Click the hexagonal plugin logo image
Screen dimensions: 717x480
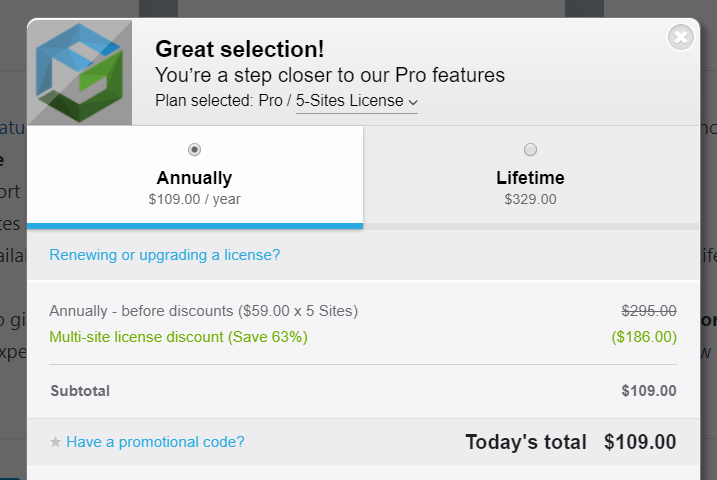pos(80,72)
